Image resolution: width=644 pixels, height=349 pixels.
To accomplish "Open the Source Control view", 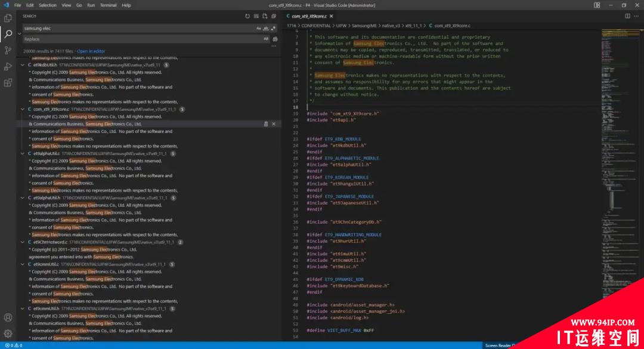I will point(8,50).
